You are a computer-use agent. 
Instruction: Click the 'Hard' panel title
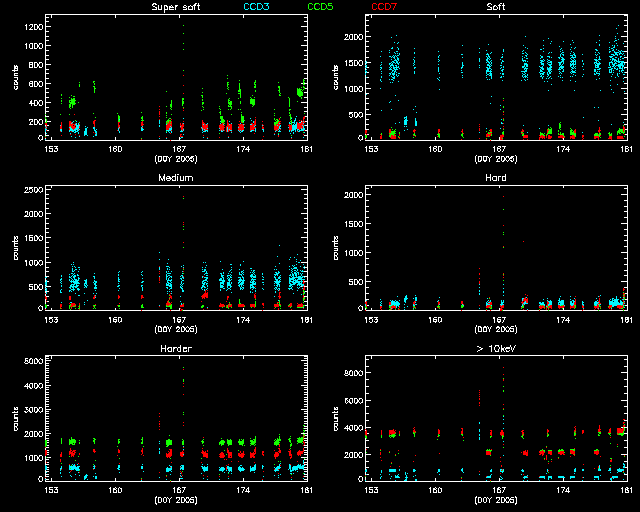click(x=495, y=178)
